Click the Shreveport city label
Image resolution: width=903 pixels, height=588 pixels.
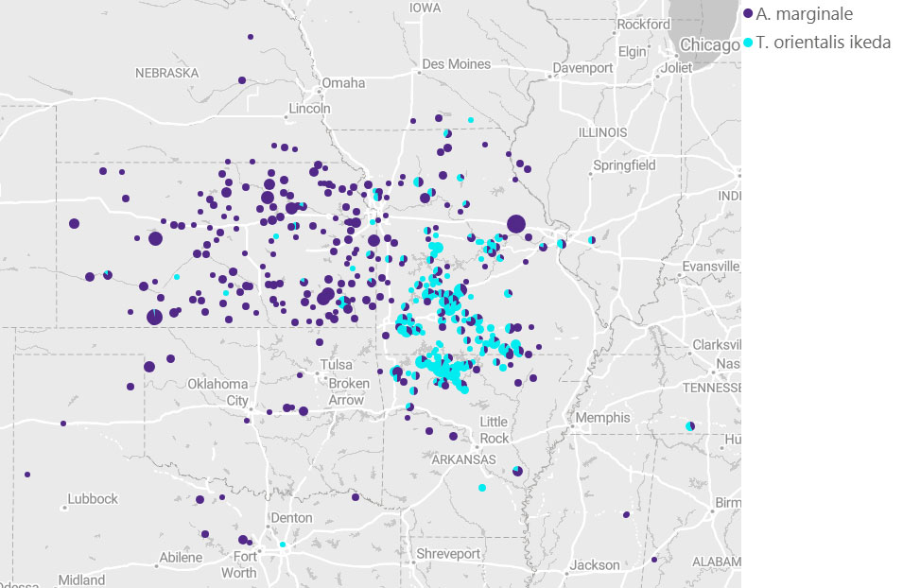[449, 554]
